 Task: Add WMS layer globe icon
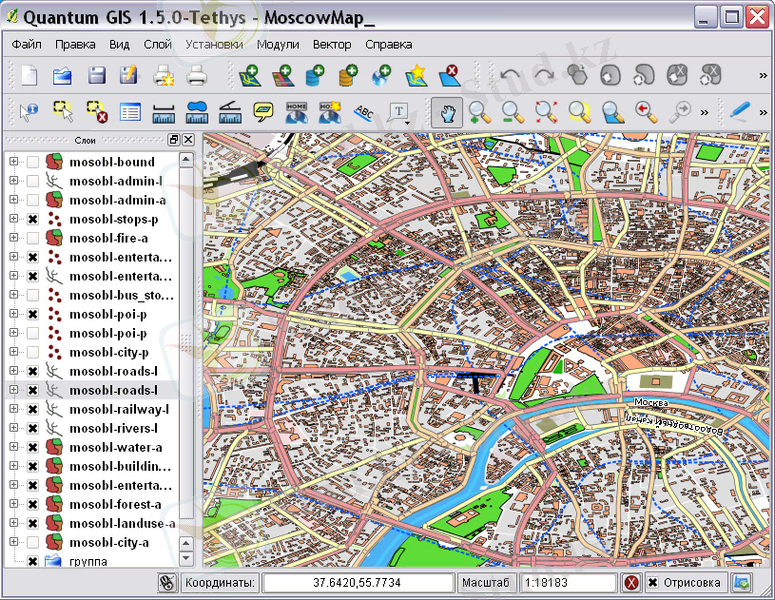382,76
